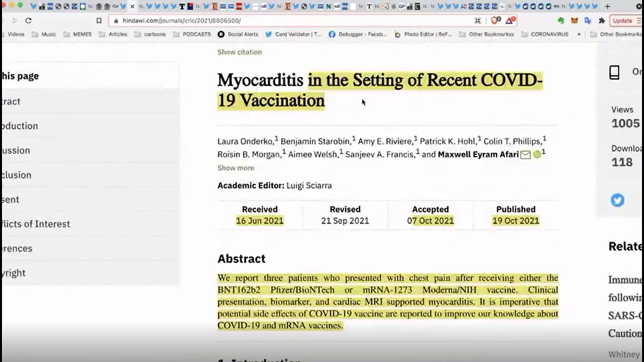Open the Brave Rewards triangle icon
Screen dimensions: 644x362
(509, 21)
